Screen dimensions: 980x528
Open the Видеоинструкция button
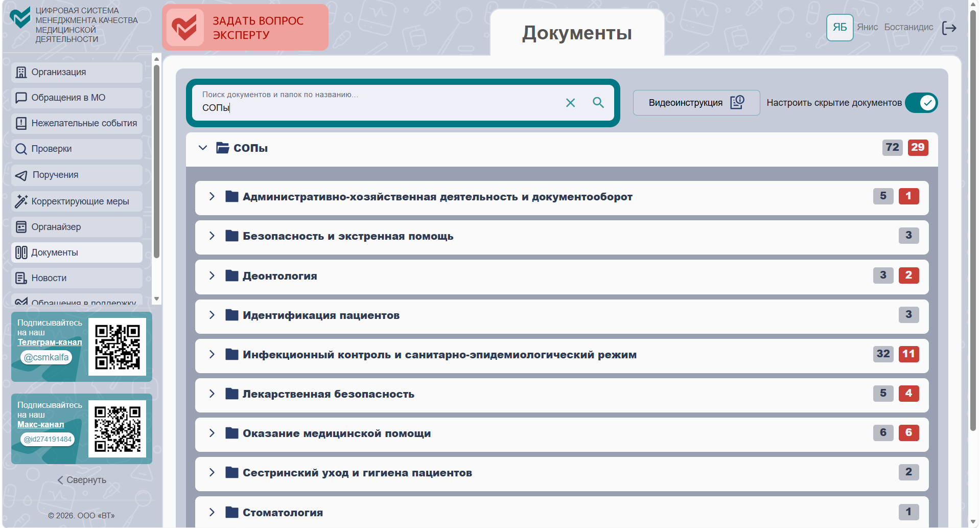pos(696,103)
